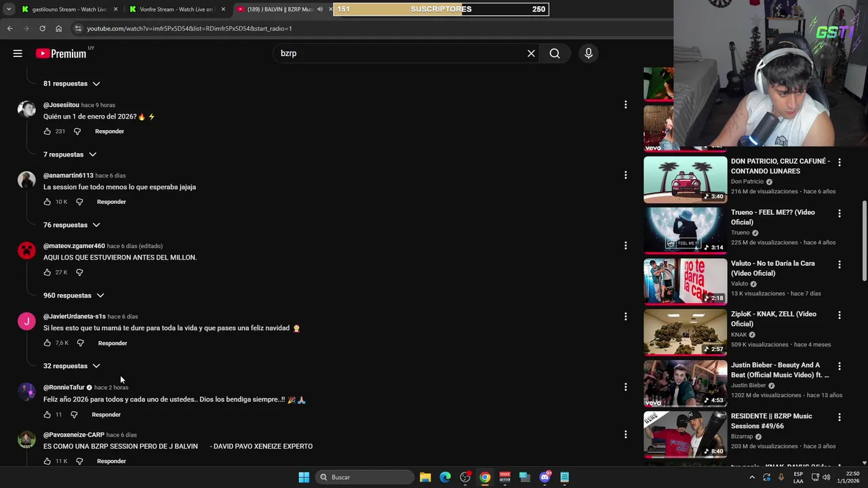Like the comment by @Josesiitou
The width and height of the screenshot is (868, 488).
coord(47,131)
